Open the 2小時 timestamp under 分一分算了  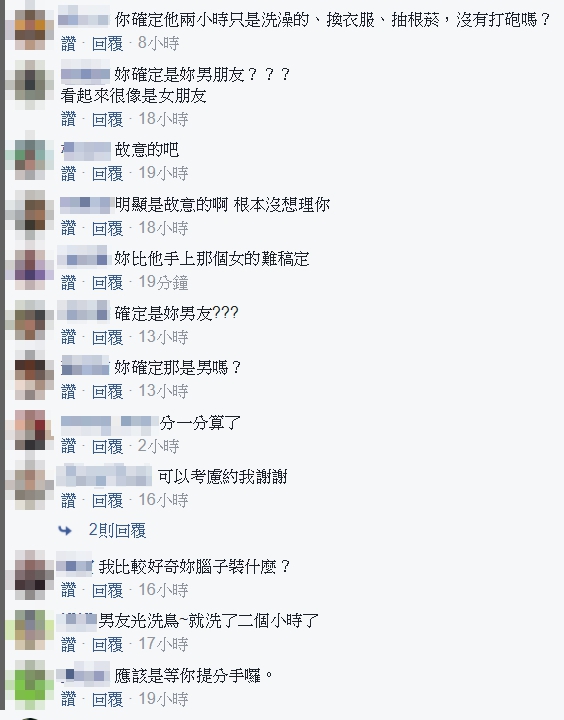[x=158, y=446]
